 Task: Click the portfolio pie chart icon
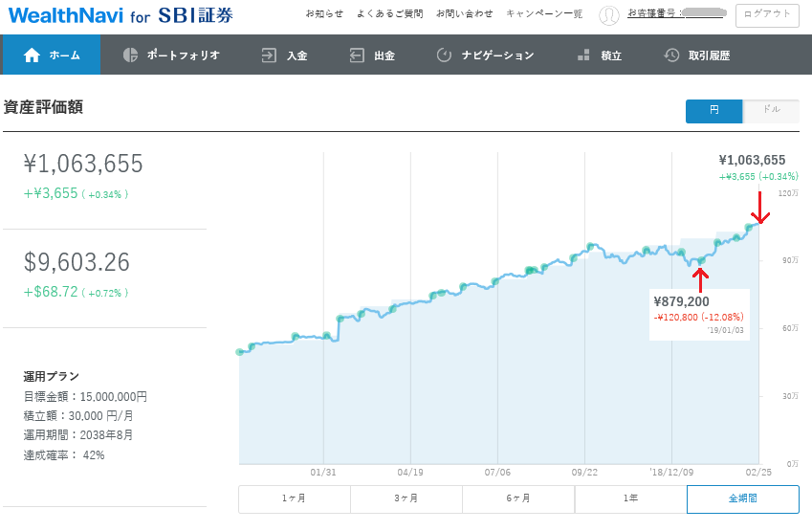point(131,55)
